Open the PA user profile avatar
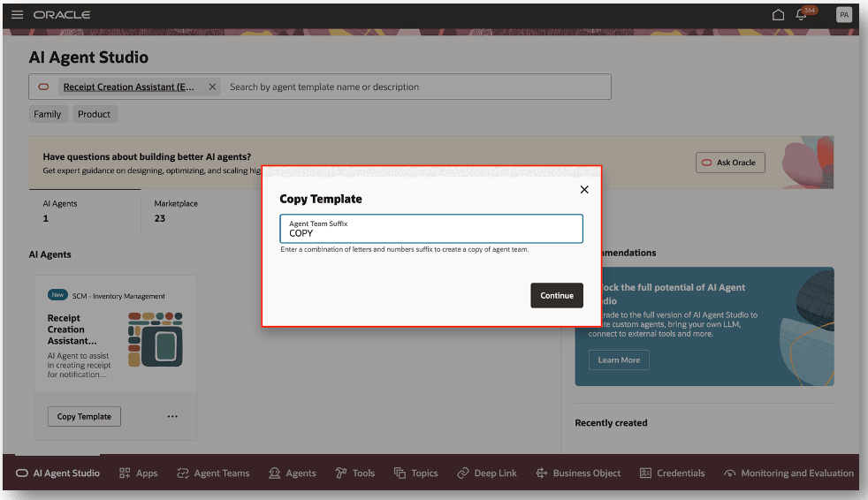 [843, 15]
